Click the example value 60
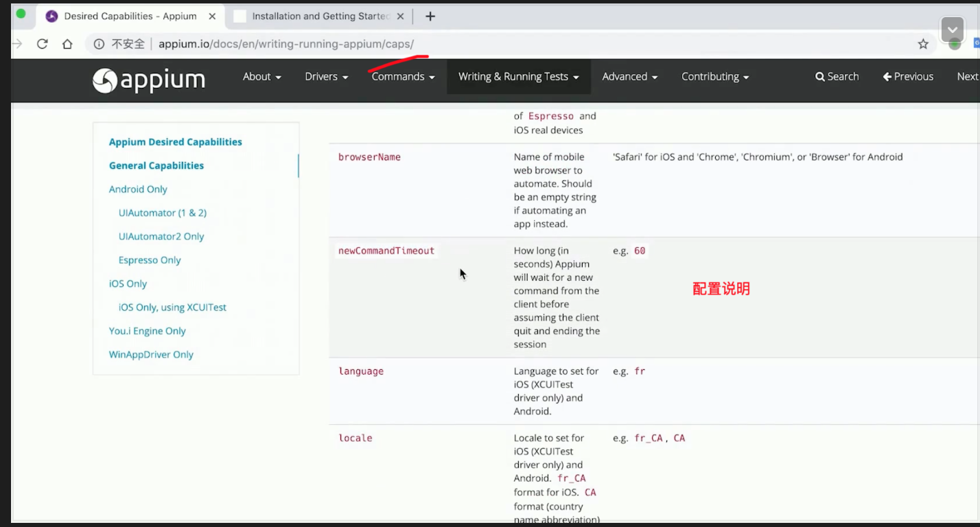980x527 pixels. 640,251
